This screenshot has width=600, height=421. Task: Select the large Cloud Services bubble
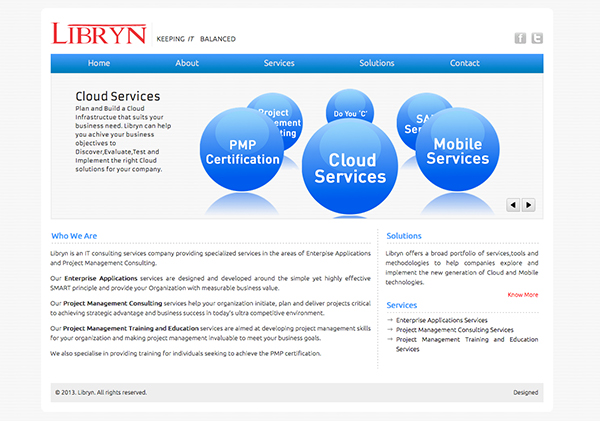350,166
